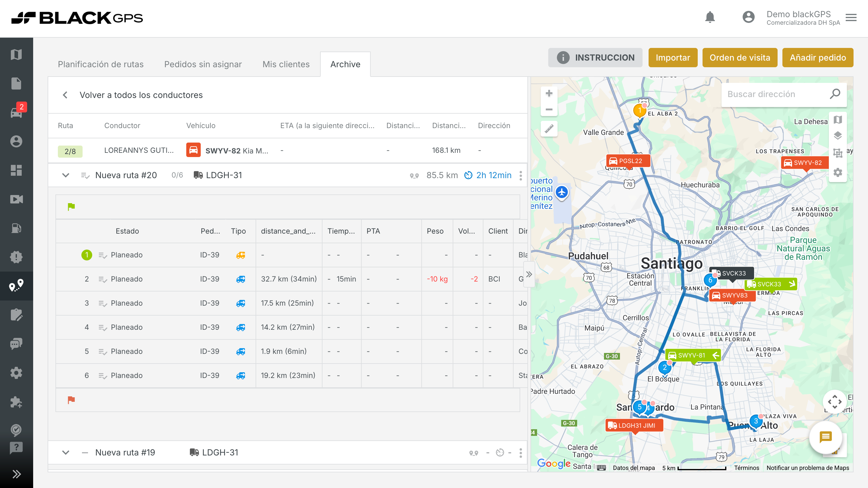
Task: Click the LDGH31 JIMI marker on map
Action: pyautogui.click(x=634, y=426)
